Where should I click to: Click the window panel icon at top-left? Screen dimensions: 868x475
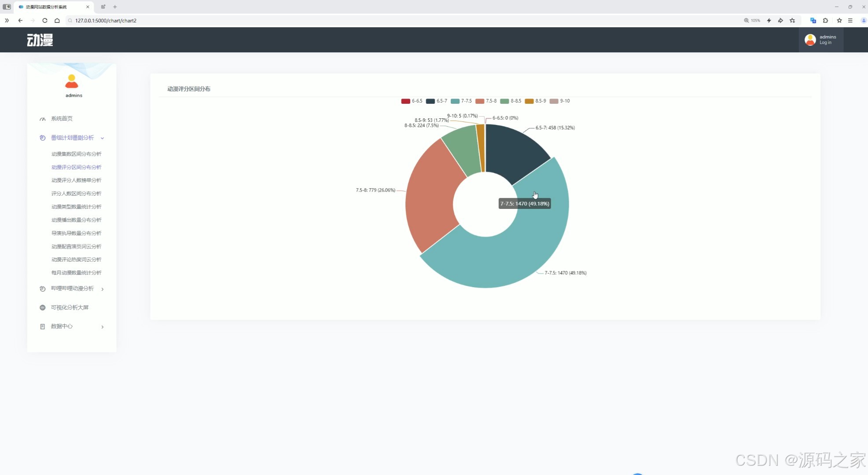[x=7, y=7]
